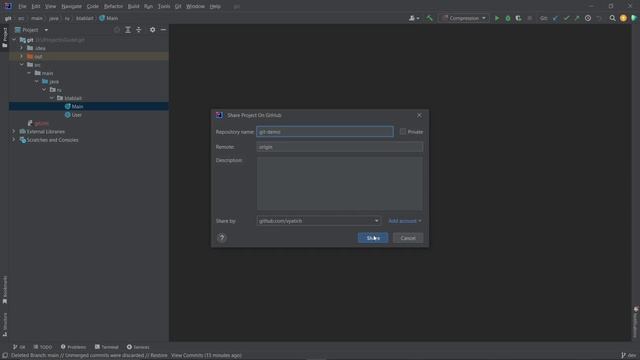This screenshot has width=640, height=360.
Task: Build the project with the hammer icon
Action: (429, 18)
